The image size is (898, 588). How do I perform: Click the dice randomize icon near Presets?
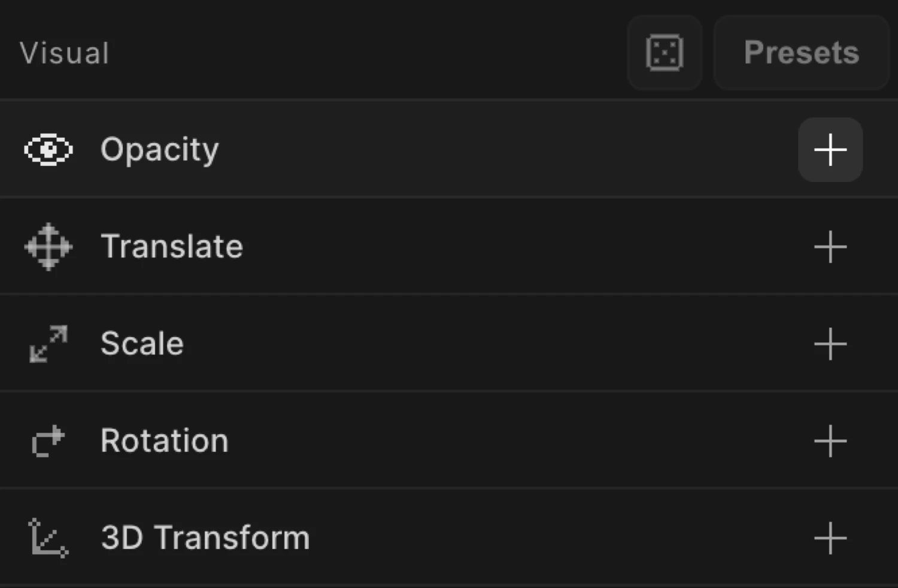click(x=665, y=53)
